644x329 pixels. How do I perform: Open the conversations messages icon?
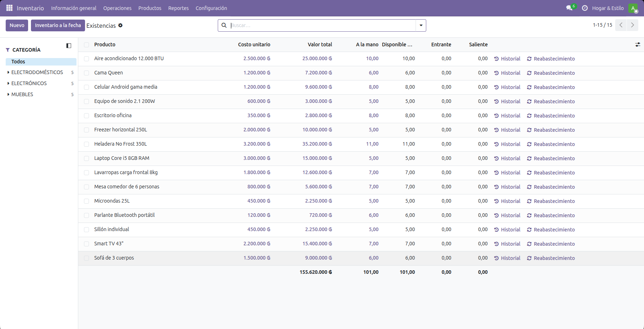click(570, 8)
